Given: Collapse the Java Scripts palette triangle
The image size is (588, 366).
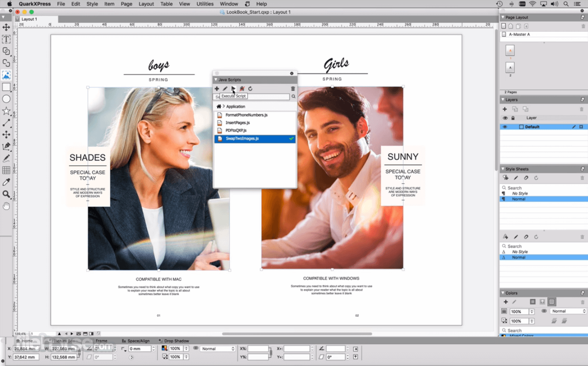Looking at the screenshot, I should click(x=216, y=80).
